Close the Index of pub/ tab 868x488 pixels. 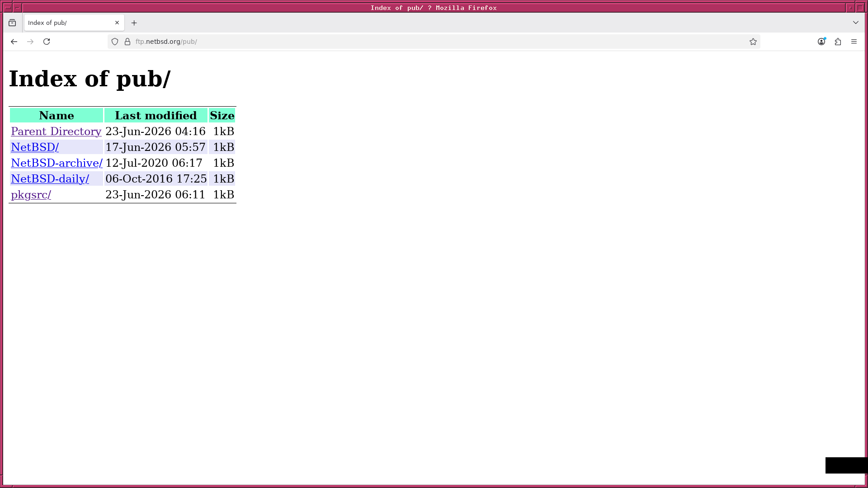[x=117, y=23]
